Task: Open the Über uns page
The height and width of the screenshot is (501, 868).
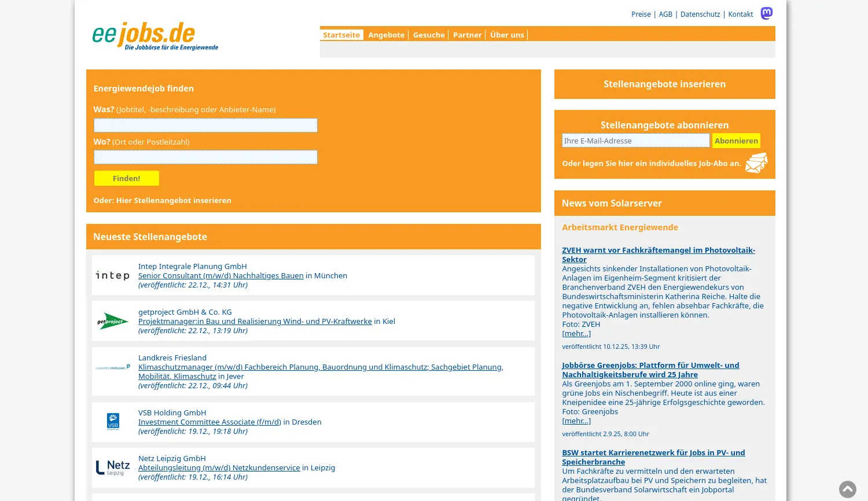Action: (507, 35)
